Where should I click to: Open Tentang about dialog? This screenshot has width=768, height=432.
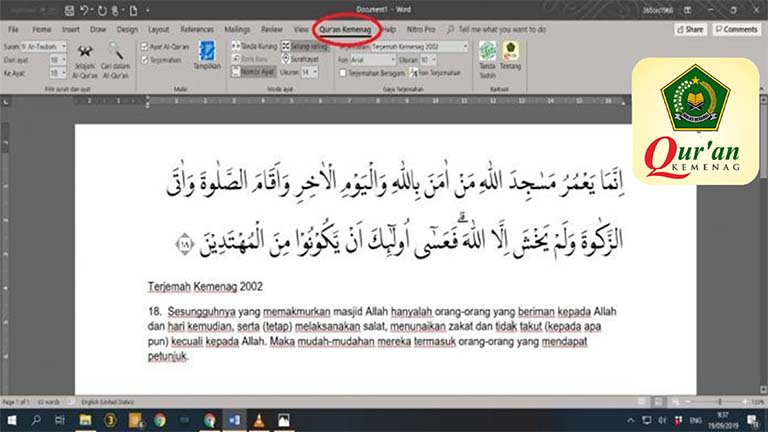coord(510,56)
